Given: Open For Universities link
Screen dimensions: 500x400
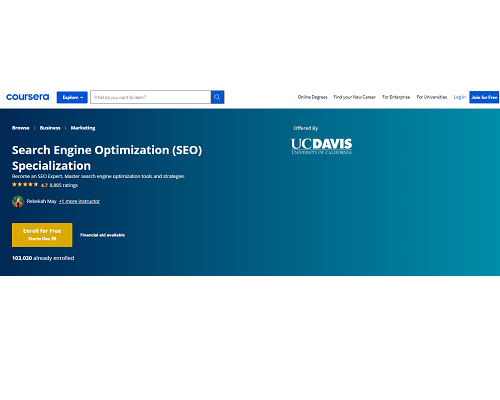Looking at the screenshot, I should pos(432,97).
